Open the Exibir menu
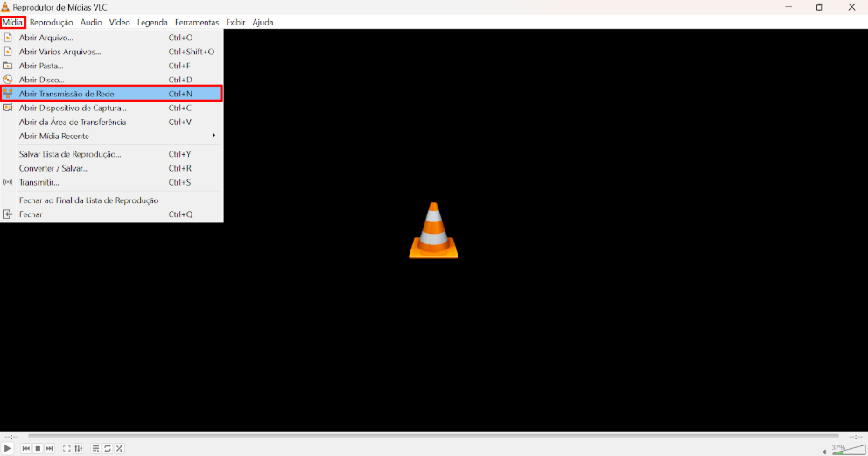868x456 pixels. pos(235,22)
